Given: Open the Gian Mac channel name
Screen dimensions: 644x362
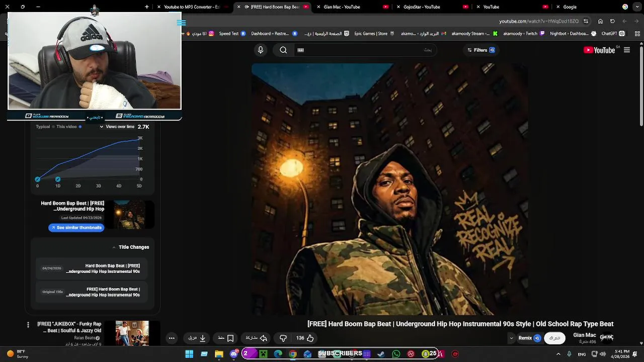Looking at the screenshot, I should click(x=585, y=335).
